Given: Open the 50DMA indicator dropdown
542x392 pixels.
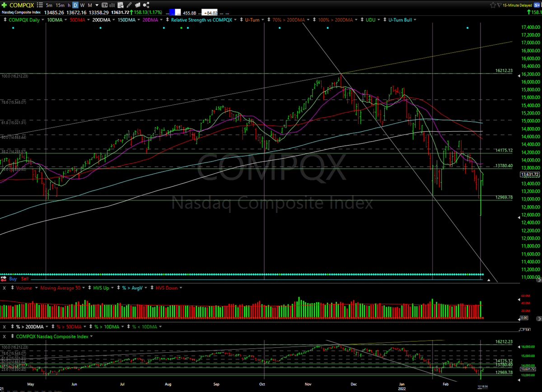Looking at the screenshot, I should point(88,20).
